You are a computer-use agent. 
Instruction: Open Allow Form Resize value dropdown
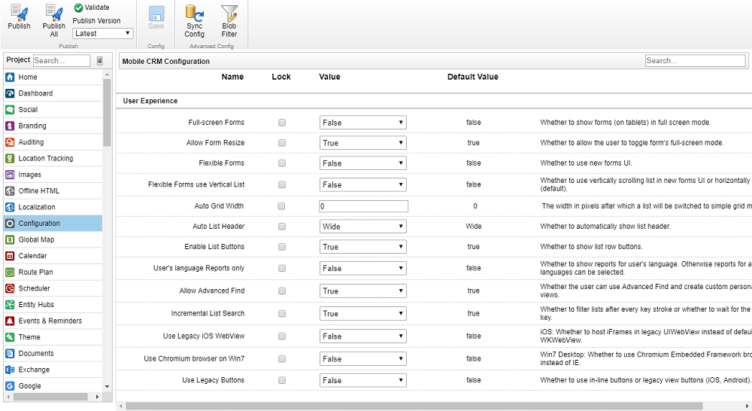click(363, 143)
